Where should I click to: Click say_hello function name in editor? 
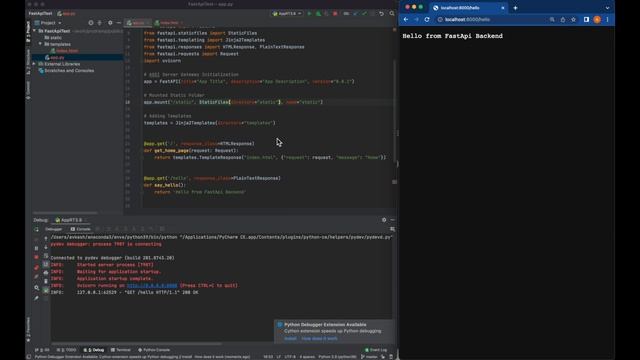[167, 185]
